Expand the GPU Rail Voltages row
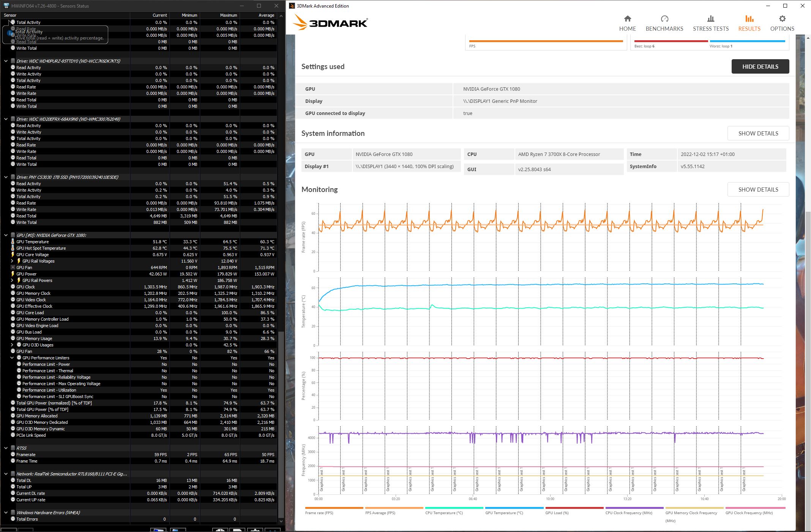 [12, 261]
